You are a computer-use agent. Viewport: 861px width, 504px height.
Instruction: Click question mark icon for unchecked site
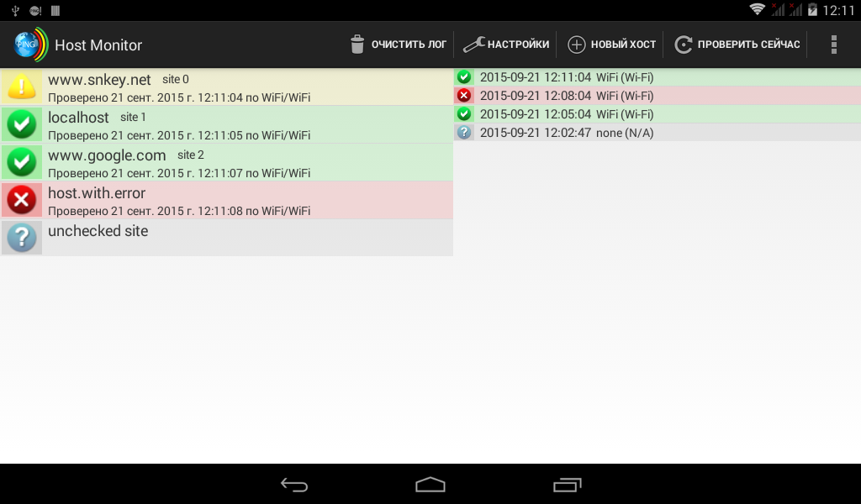(x=22, y=238)
